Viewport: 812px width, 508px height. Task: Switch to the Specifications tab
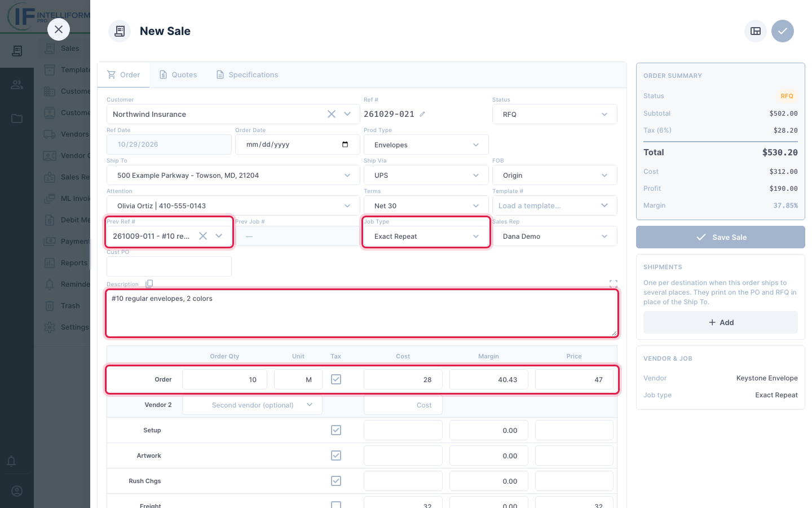tap(247, 75)
